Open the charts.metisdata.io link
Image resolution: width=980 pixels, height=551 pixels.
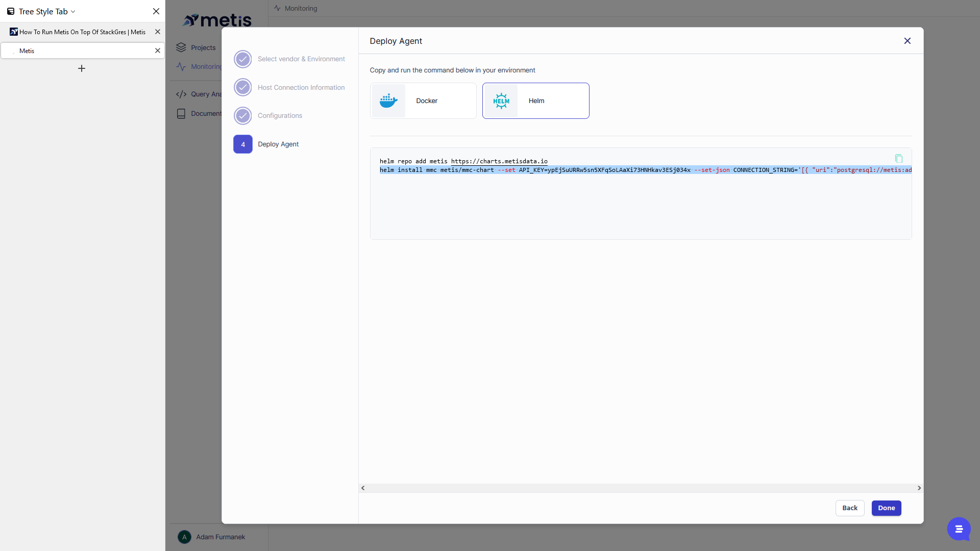pos(499,161)
